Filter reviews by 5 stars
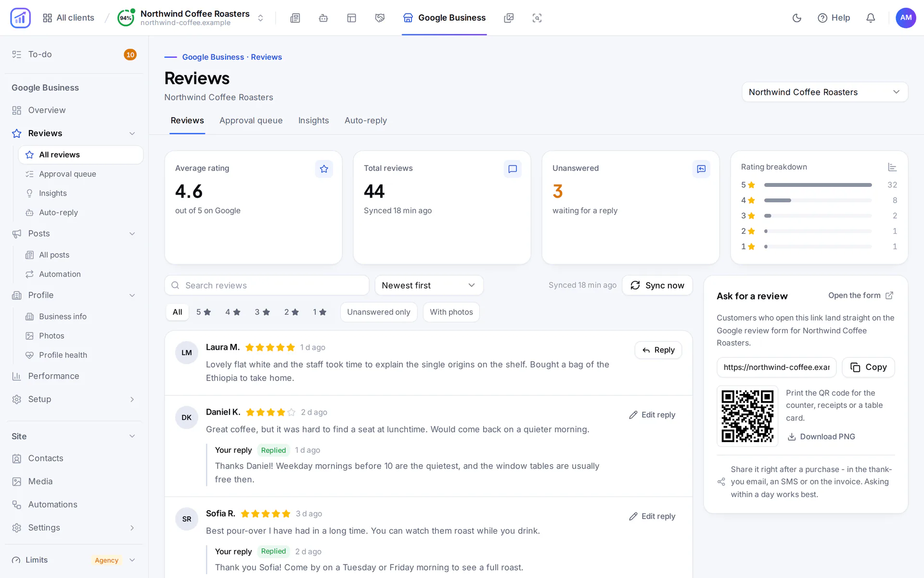This screenshot has width=924, height=578. coord(204,312)
